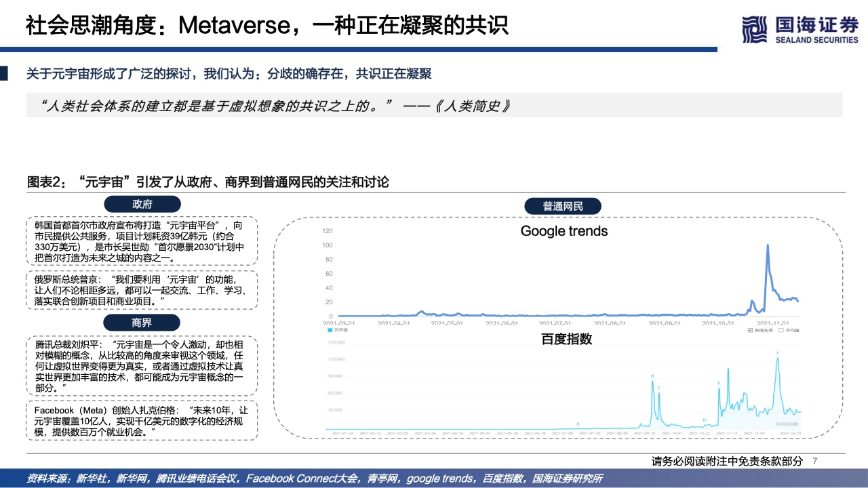Uncheck the 新闻头条 checkbox
The width and height of the screenshot is (868, 488).
[749, 331]
